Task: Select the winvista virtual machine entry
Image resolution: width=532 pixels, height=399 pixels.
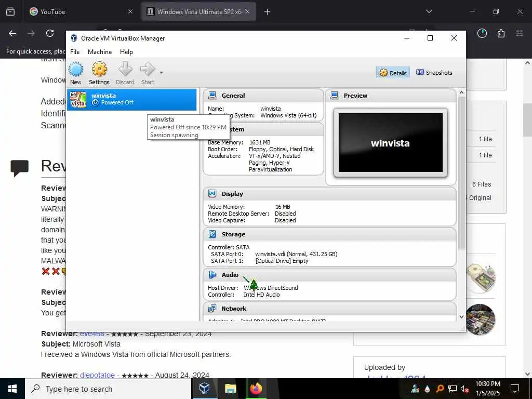Action: (131, 99)
